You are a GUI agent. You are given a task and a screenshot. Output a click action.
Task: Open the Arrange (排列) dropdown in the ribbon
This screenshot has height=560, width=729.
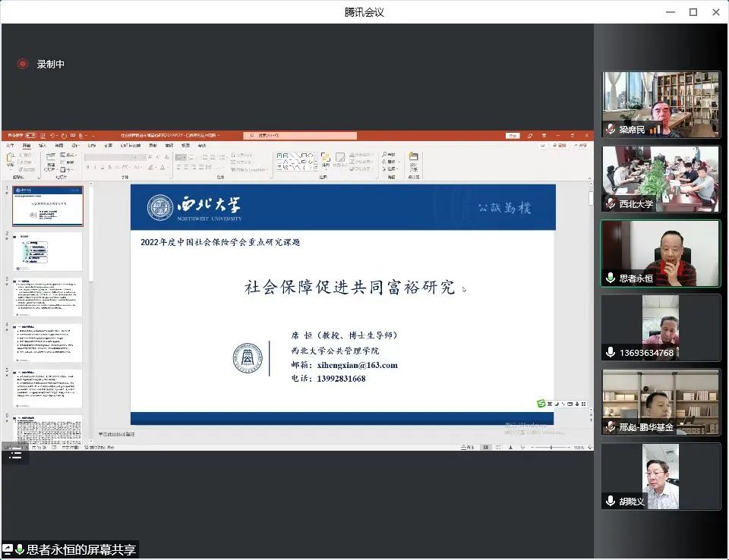click(326, 162)
